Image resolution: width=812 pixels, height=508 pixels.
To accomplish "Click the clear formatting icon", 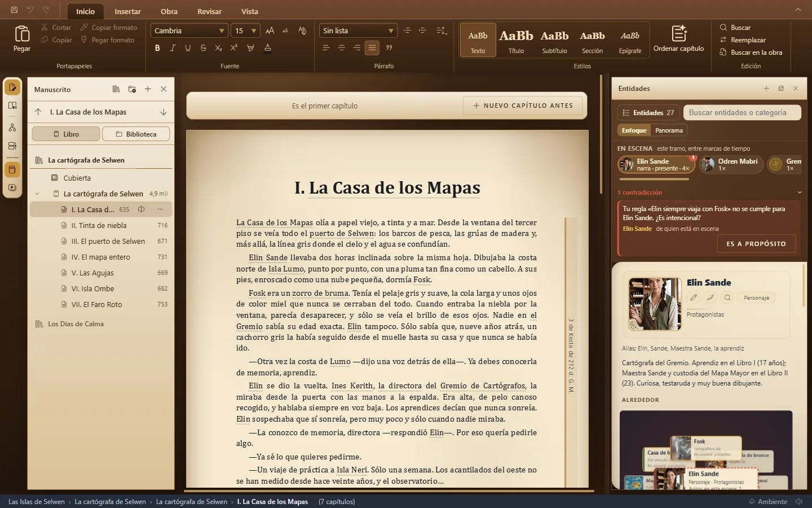I will click(x=303, y=30).
